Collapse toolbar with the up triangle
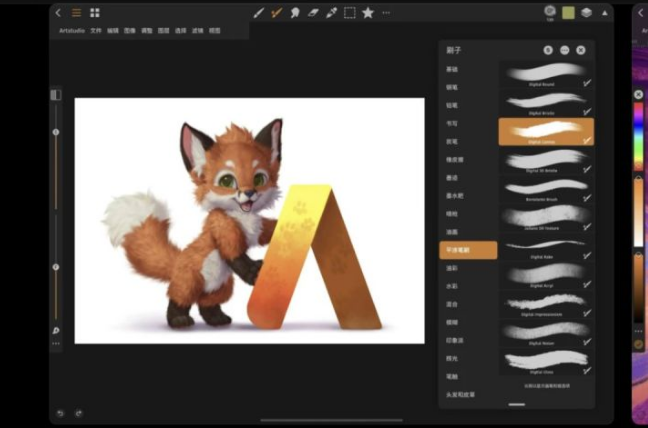The width and height of the screenshot is (648, 428). point(605,13)
